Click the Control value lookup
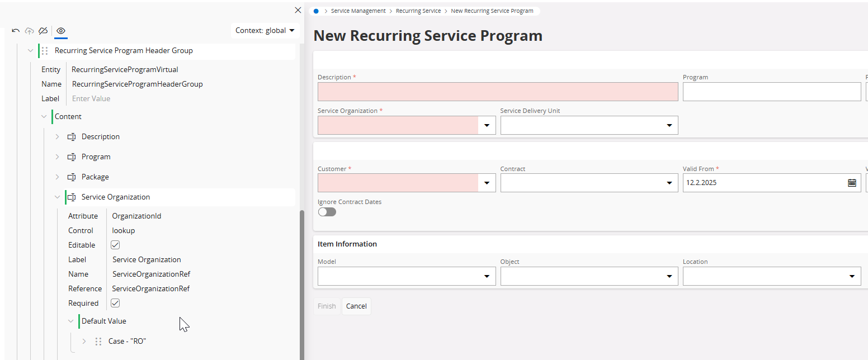The height and width of the screenshot is (360, 868). click(x=124, y=230)
